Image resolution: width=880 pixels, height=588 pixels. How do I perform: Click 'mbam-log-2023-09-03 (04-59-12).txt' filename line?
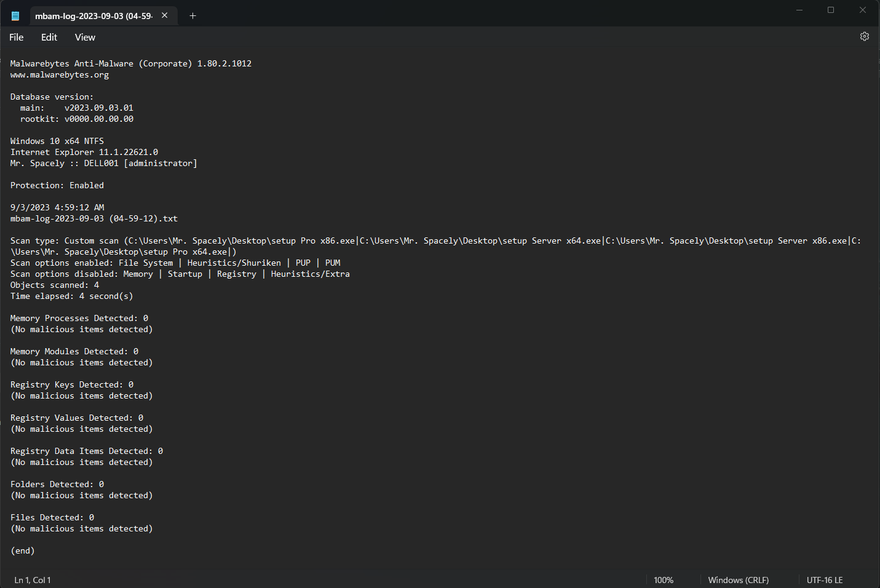[x=94, y=219]
